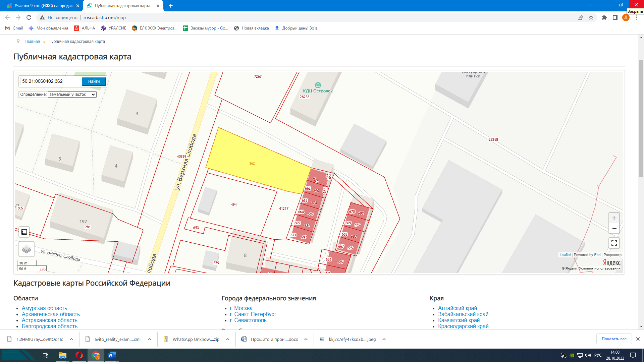Expand the avito_reality_exam xml download menu
Image resolution: width=644 pixels, height=362 pixels.
pos(150,339)
